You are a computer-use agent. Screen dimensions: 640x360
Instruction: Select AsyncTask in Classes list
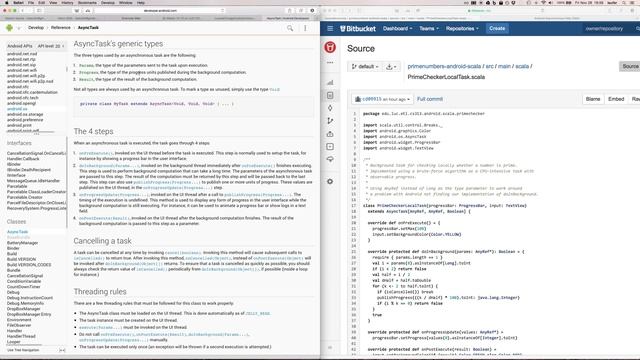point(18,232)
